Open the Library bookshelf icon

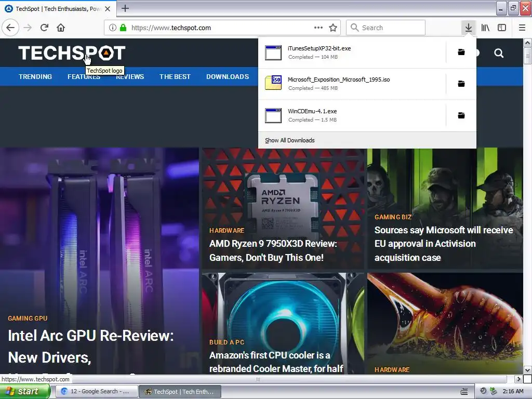tap(485, 28)
